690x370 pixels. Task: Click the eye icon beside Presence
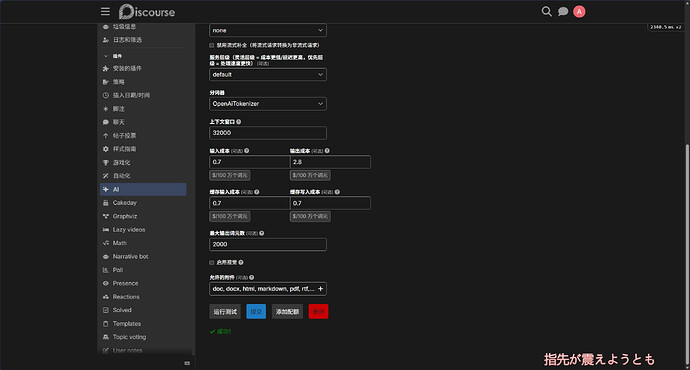pos(106,283)
